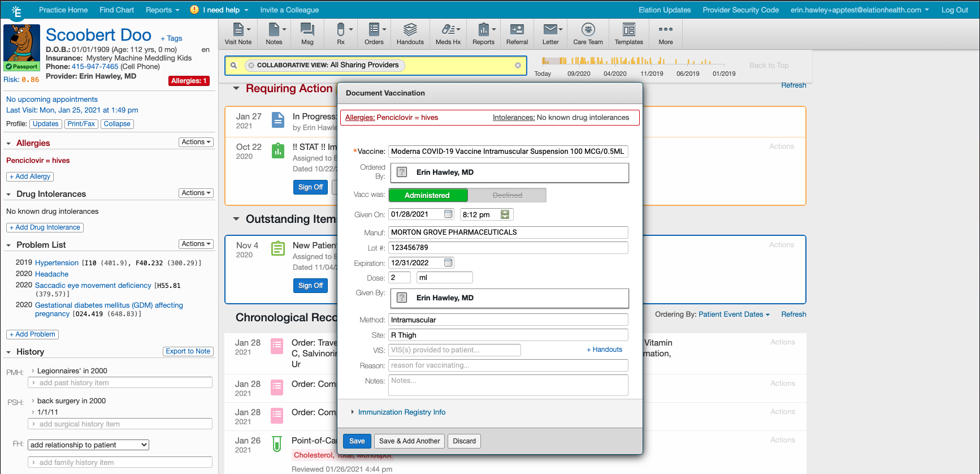Open the Rx prescription icon
980x474 pixels.
click(x=341, y=34)
